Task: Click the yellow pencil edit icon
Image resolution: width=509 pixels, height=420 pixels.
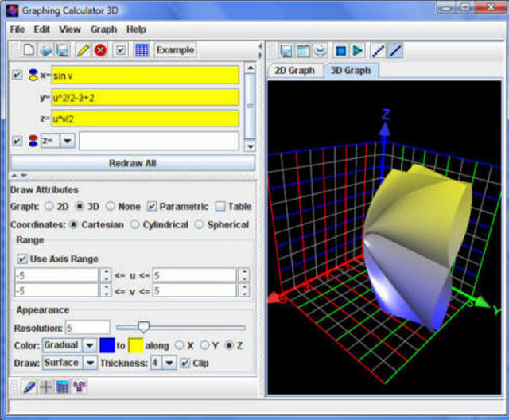Action: click(83, 50)
